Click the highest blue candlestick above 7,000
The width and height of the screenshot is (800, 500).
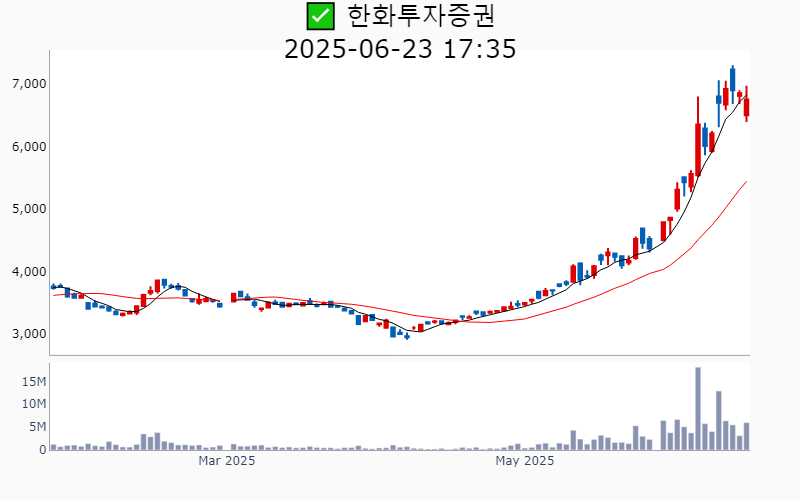pyautogui.click(x=733, y=85)
